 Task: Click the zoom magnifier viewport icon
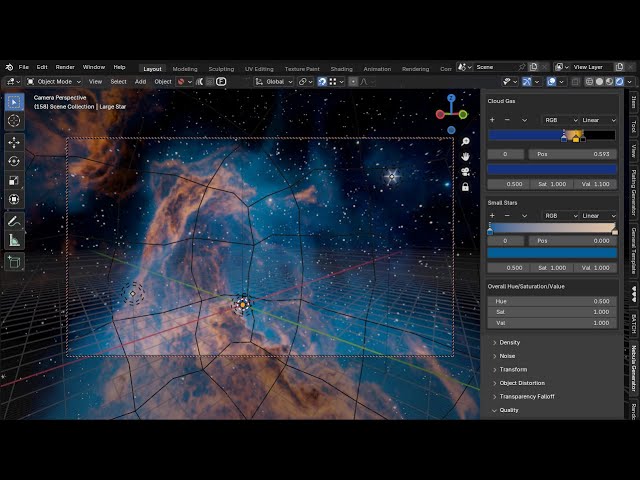pos(465,142)
